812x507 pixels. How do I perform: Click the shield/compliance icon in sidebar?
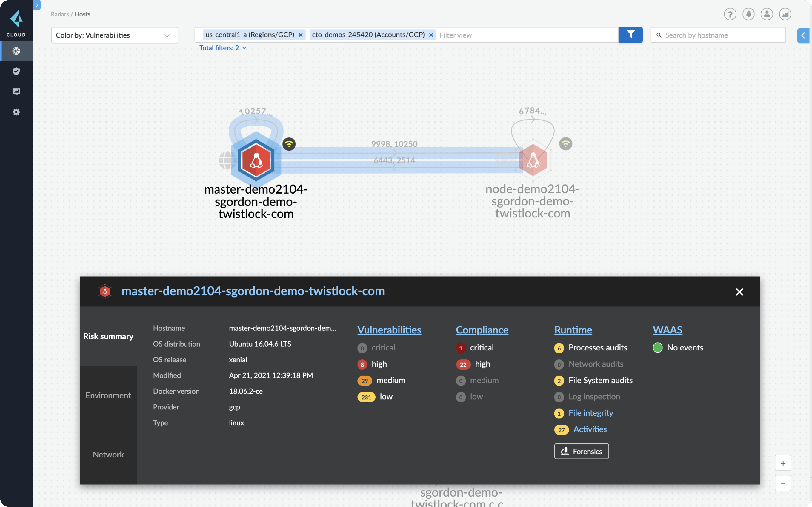16,71
